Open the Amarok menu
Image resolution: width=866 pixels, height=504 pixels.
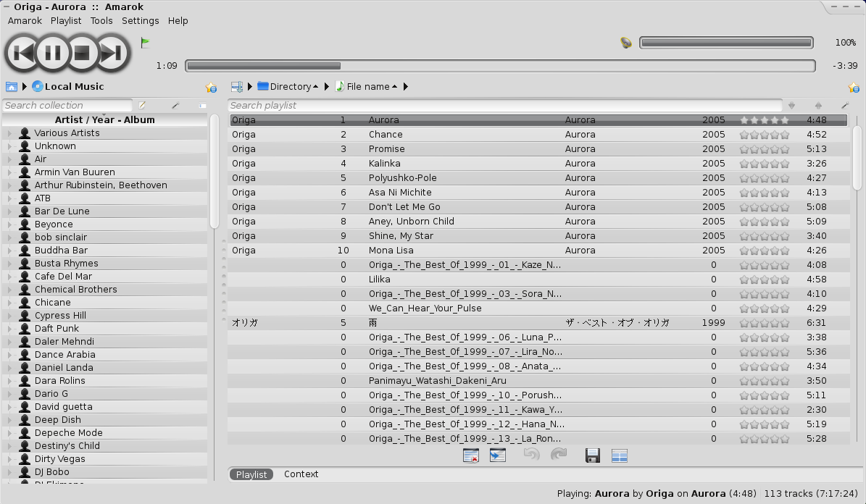(x=25, y=20)
